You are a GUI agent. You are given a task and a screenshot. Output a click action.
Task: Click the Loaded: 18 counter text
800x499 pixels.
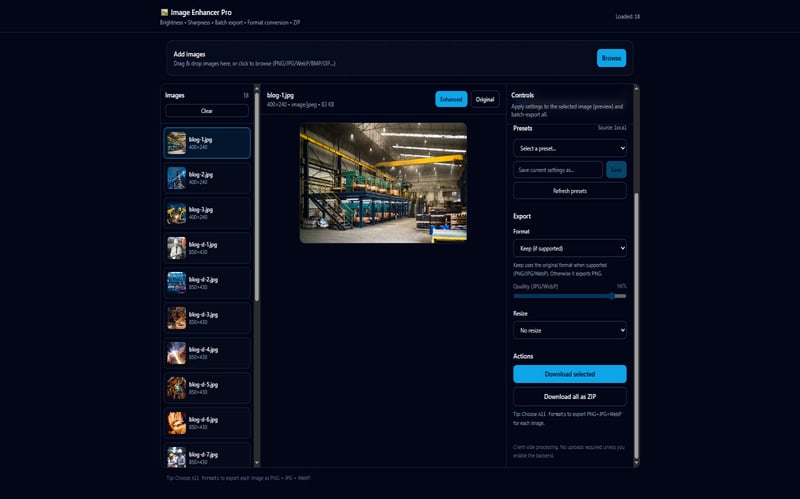click(628, 16)
